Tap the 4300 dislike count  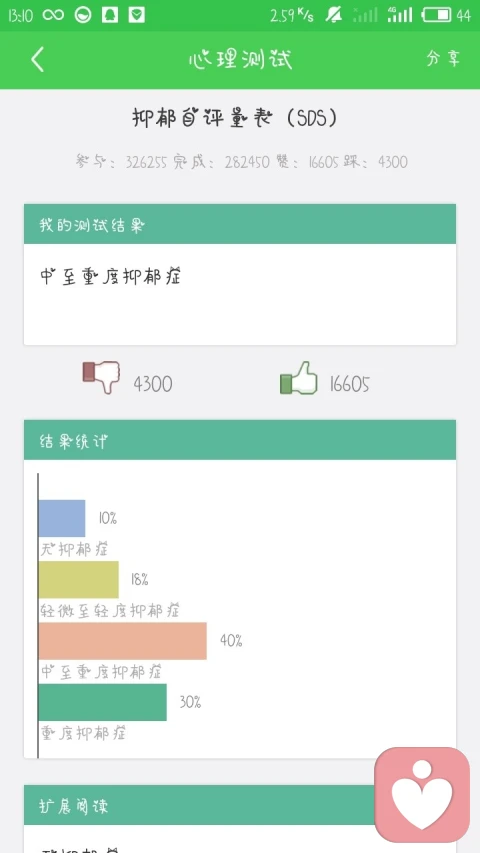click(153, 385)
